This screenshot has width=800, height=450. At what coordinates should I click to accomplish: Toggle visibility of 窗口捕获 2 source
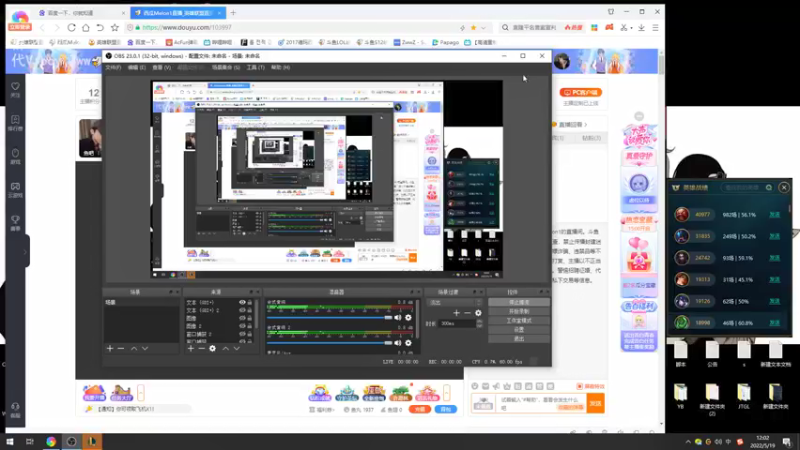(242, 334)
